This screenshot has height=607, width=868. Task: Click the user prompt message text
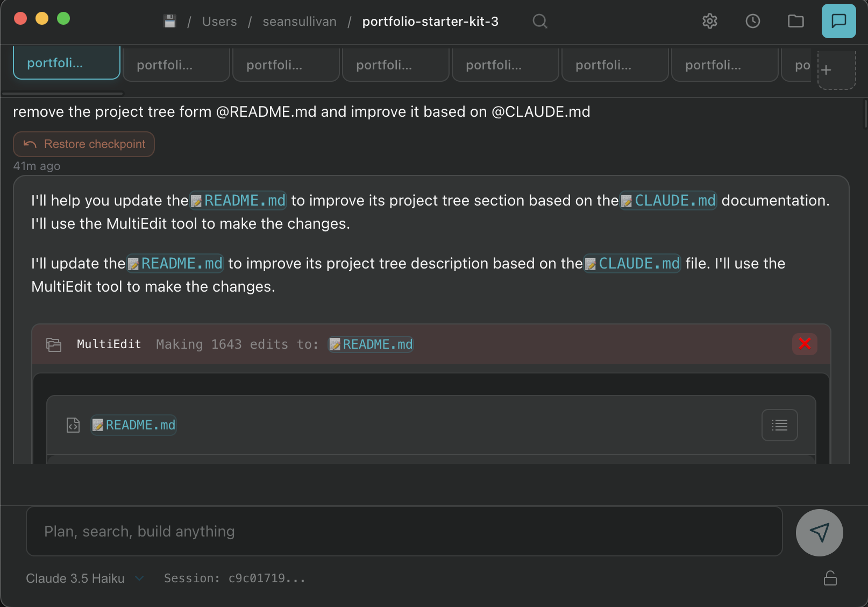(x=302, y=112)
